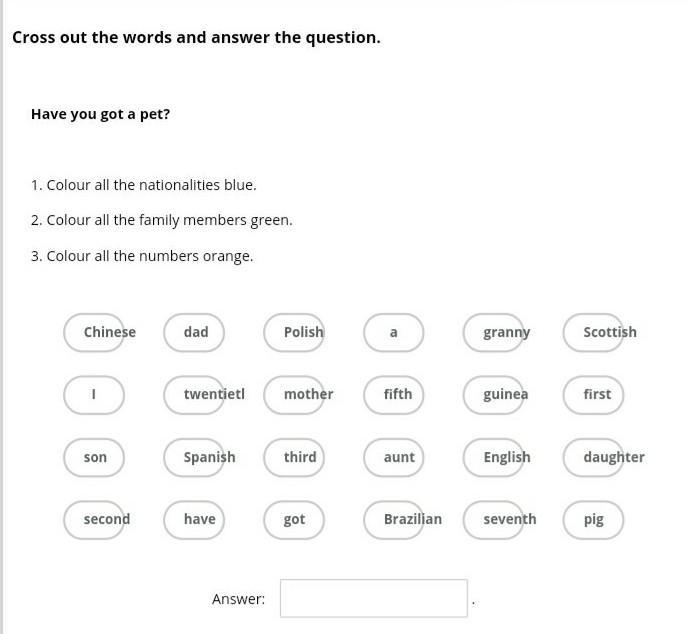Click the 'guinea' word button

495,394
